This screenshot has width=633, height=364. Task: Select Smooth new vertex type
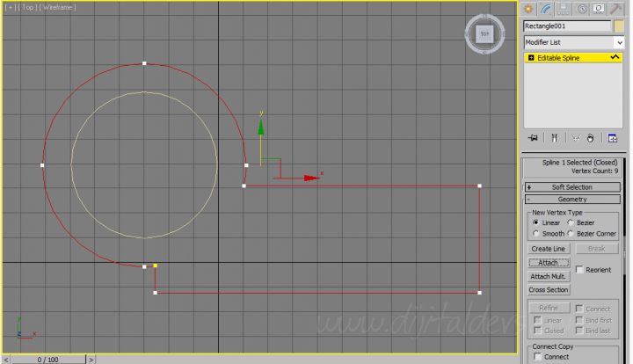click(535, 233)
